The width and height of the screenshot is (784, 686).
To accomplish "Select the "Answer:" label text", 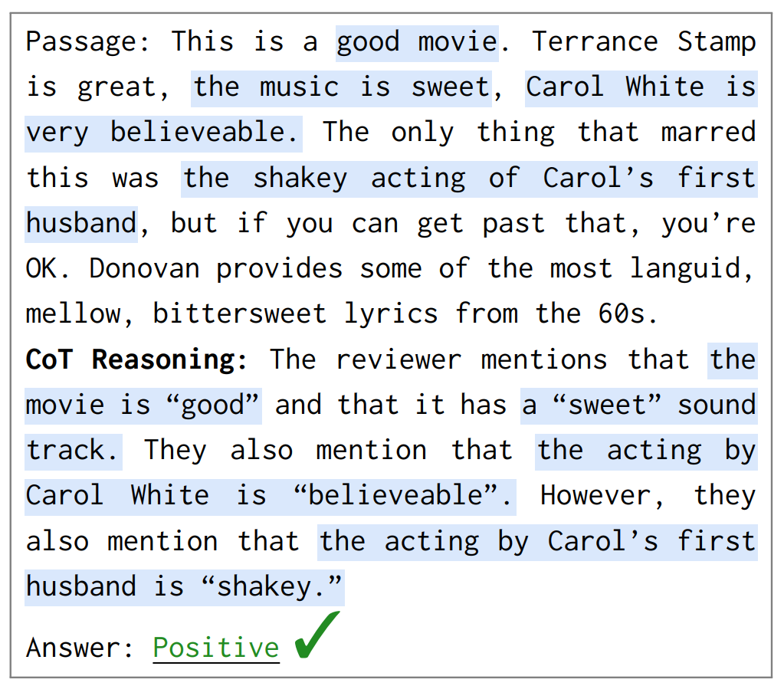I will [x=80, y=648].
